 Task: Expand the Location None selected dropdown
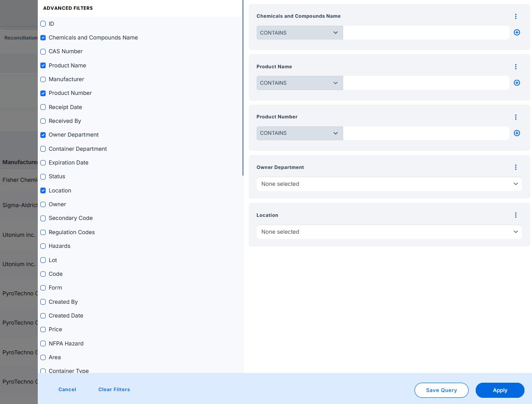[x=389, y=232]
